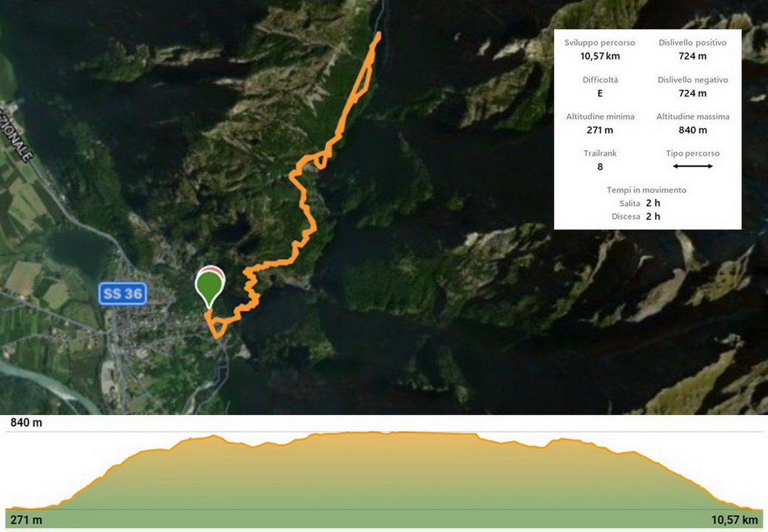Click the Dislivello negativo 724 m value
This screenshot has width=768, height=532.
click(x=692, y=93)
